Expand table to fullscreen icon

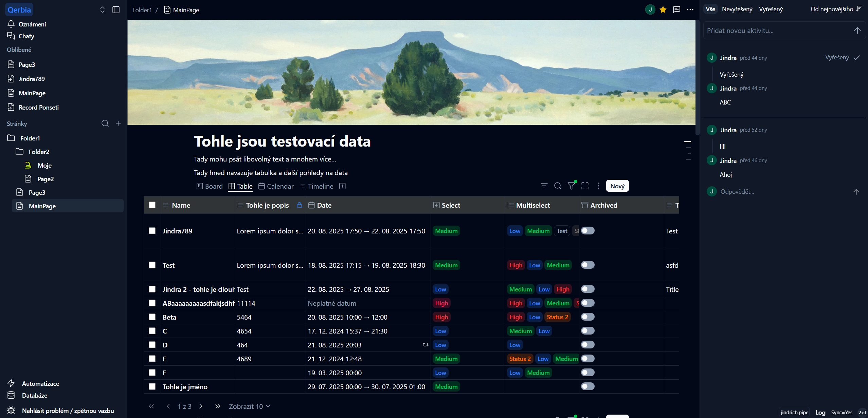(x=585, y=186)
